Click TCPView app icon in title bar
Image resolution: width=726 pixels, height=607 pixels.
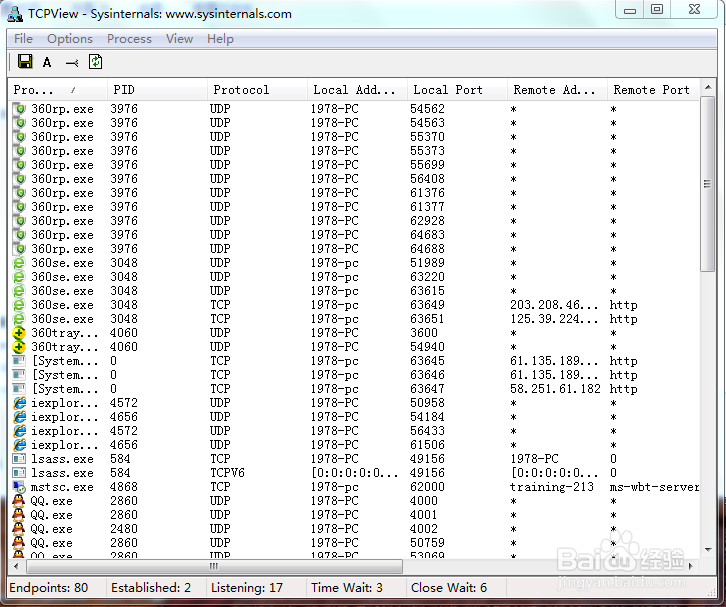click(x=15, y=14)
